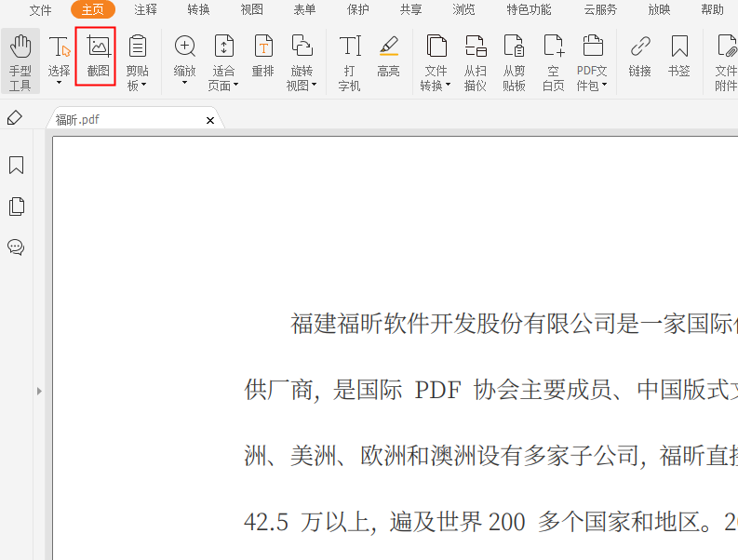
Task: Expand the left navigation panel arrow
Action: (x=39, y=391)
